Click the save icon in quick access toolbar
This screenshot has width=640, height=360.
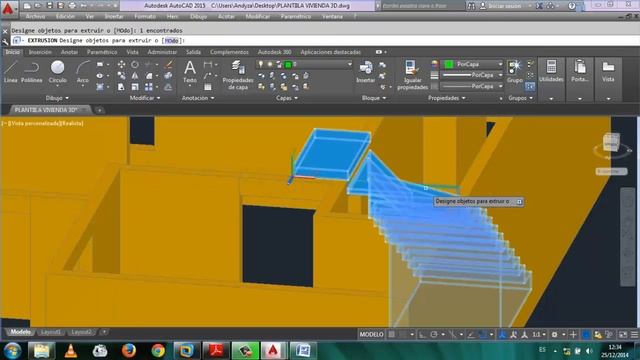coord(49,6)
